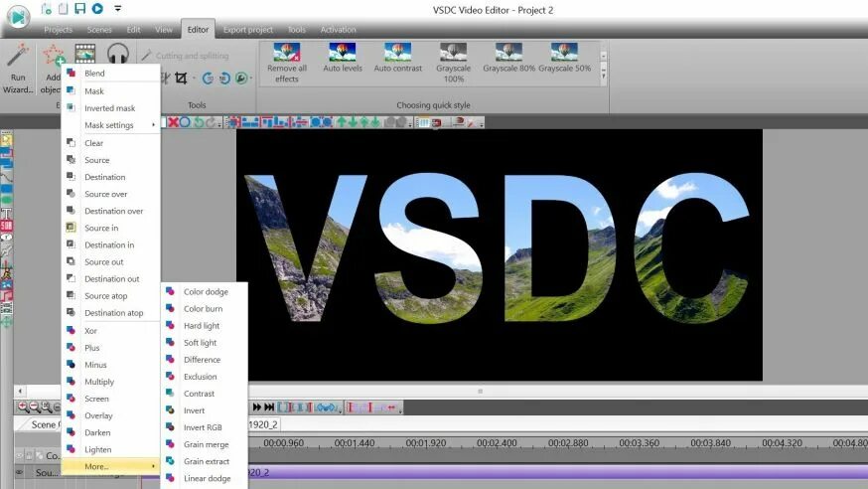Screen dimensions: 868x489
Task: Click the subtitle SUB icon in left sidebar
Action: (x=6, y=226)
